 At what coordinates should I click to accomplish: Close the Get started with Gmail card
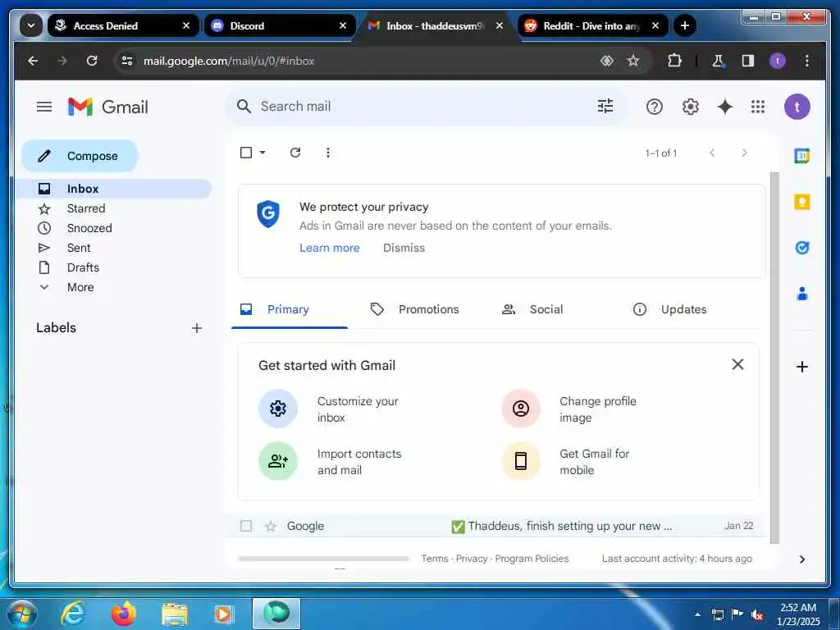click(737, 364)
